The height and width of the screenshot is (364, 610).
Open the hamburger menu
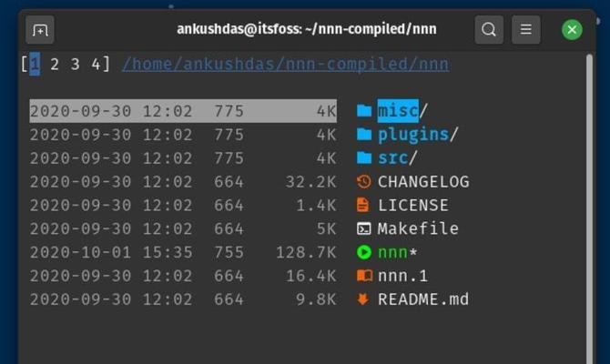tap(526, 29)
